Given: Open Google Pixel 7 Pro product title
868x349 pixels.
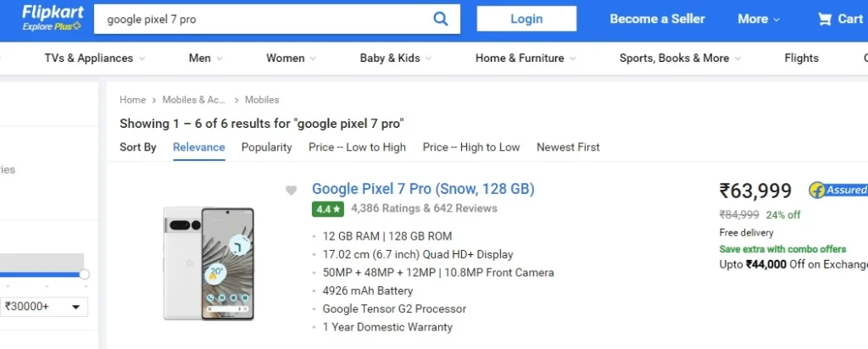Looking at the screenshot, I should click(423, 189).
